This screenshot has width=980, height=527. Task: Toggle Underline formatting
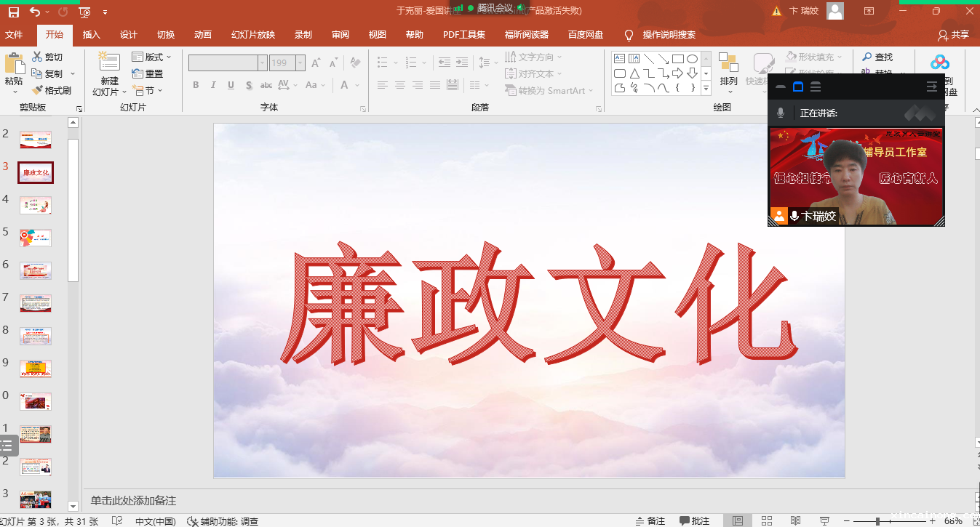pos(231,85)
